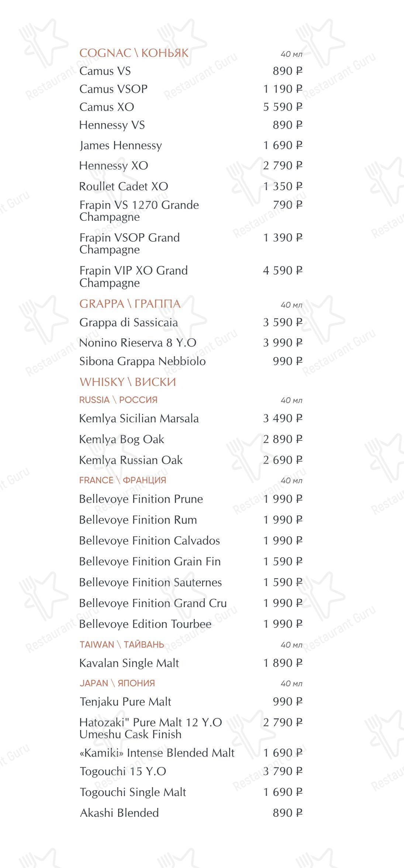
Task: Click the COGNAC \ КОНЬЯК section heading
Action: click(134, 53)
